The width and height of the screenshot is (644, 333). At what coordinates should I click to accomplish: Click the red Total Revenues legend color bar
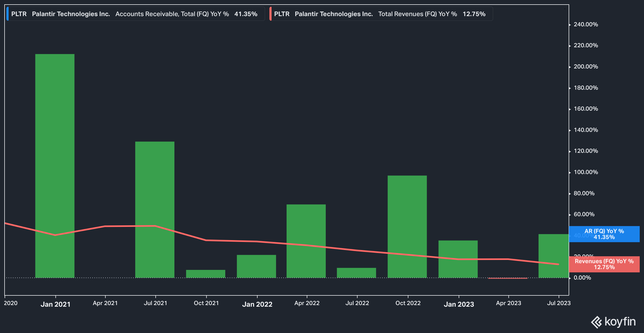pyautogui.click(x=270, y=14)
